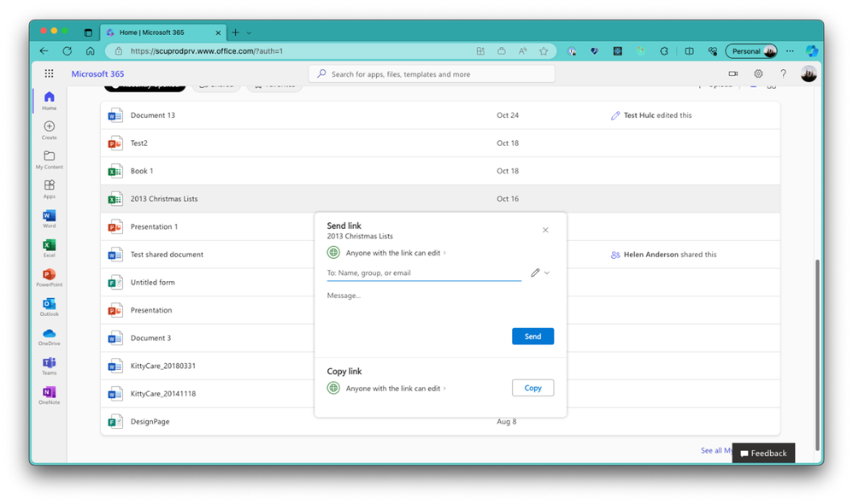Open Book 1 workbook
The image size is (853, 504).
pyautogui.click(x=141, y=171)
